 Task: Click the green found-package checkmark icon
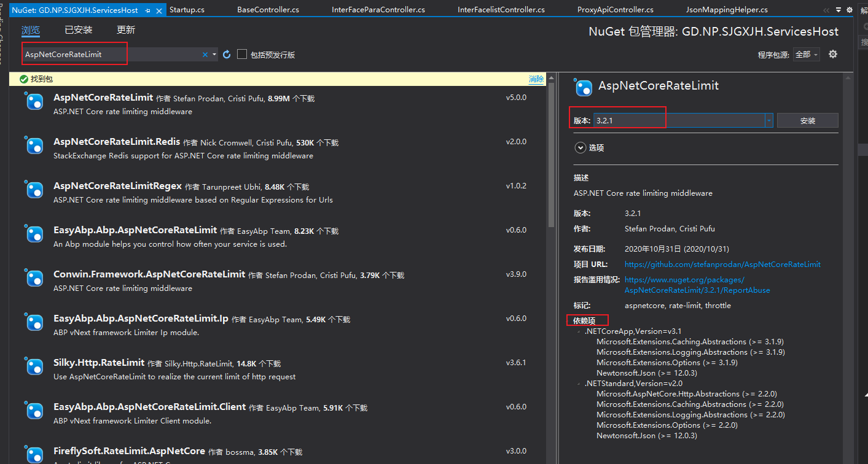pos(24,79)
